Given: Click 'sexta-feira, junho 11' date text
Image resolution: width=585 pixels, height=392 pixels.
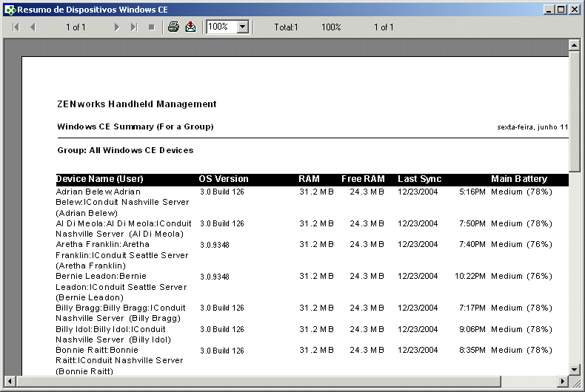Looking at the screenshot, I should click(x=532, y=127).
